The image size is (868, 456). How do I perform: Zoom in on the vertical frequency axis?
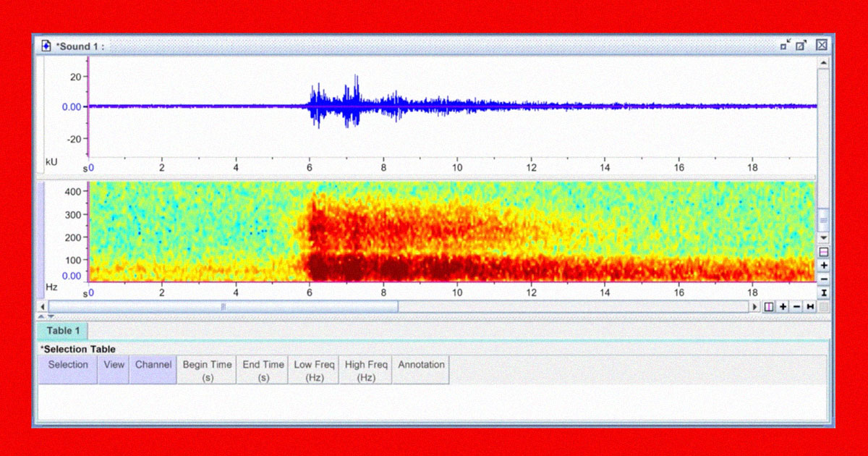click(823, 266)
